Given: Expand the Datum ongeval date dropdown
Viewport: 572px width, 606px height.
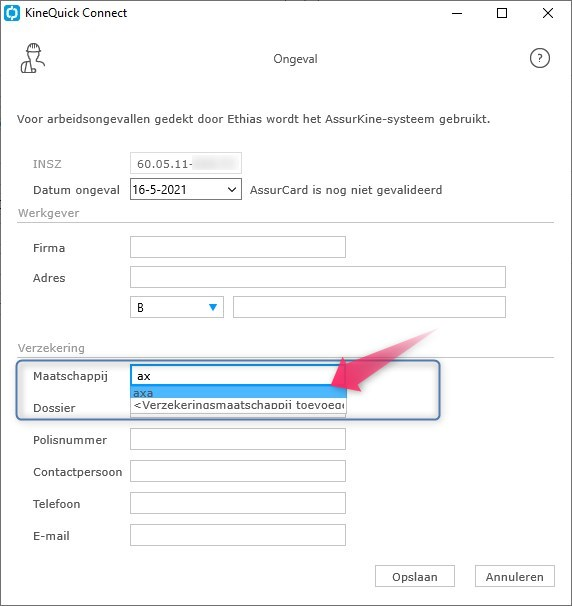Looking at the screenshot, I should click(232, 189).
